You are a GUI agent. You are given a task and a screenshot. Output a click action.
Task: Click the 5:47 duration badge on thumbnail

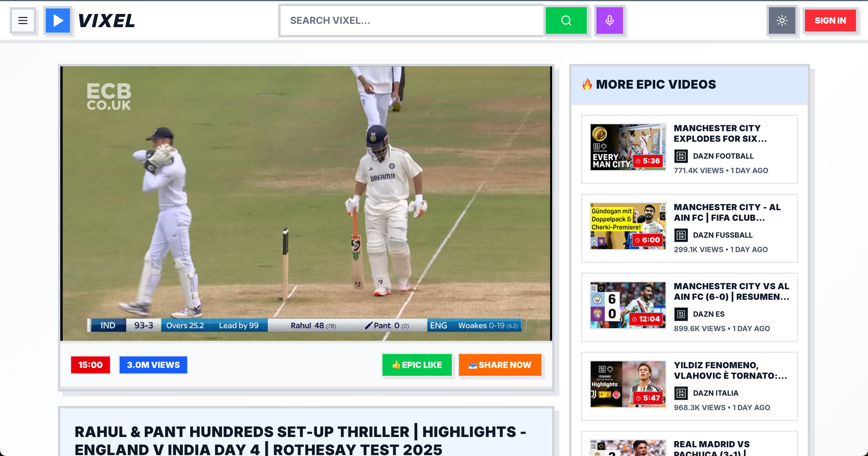[648, 398]
